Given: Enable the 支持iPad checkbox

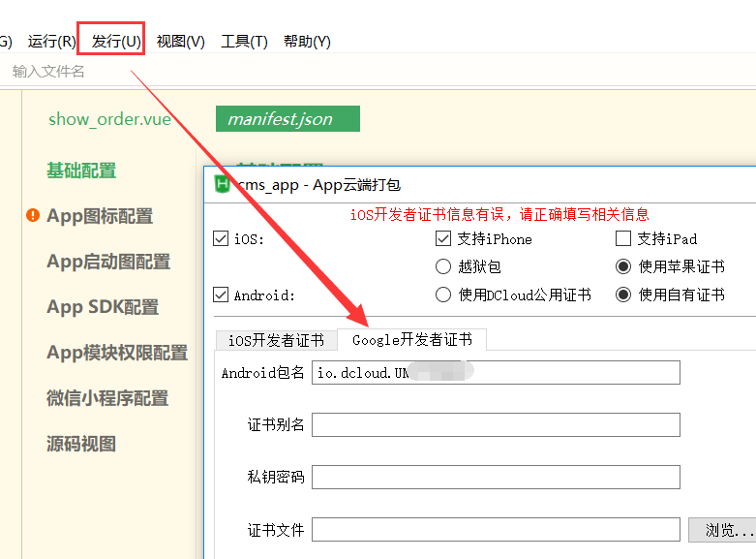Looking at the screenshot, I should click(x=623, y=238).
